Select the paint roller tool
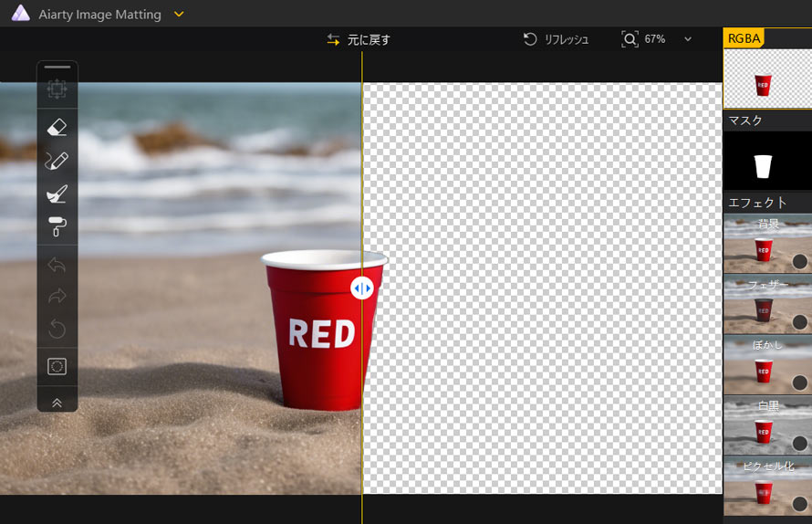This screenshot has height=524, width=812. (57, 226)
